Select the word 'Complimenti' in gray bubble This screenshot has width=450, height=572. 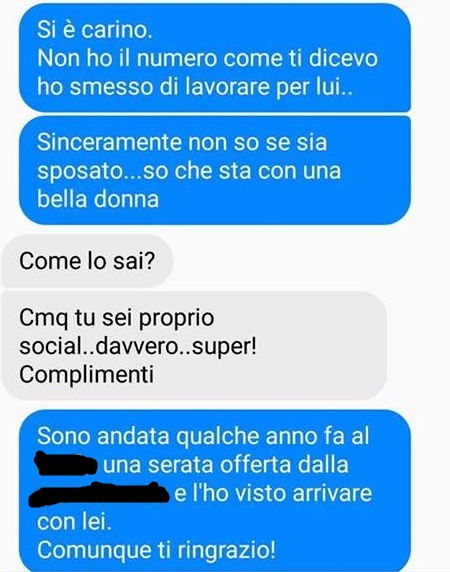click(x=86, y=375)
